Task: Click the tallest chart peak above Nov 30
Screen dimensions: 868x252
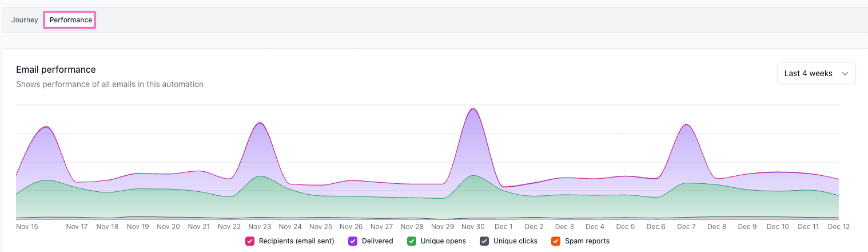Action: pos(473,109)
